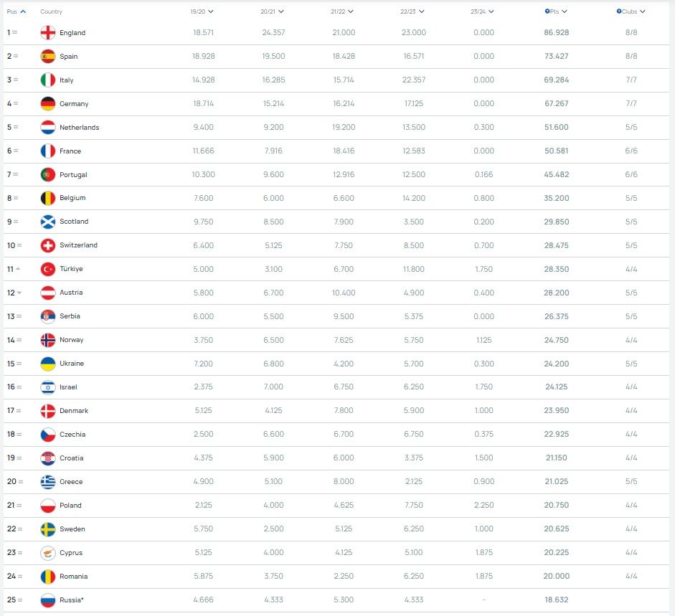This screenshot has height=616, width=675.
Task: Click the Scotland flag icon
Action: [48, 222]
